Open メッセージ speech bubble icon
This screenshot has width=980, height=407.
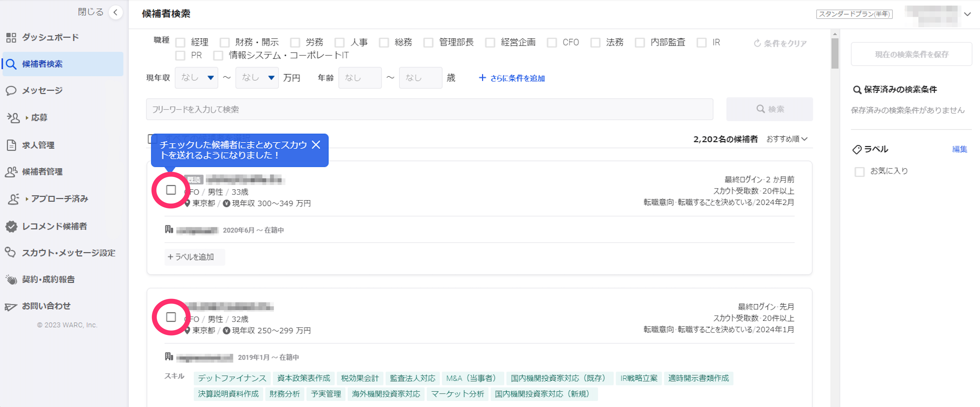(x=11, y=91)
